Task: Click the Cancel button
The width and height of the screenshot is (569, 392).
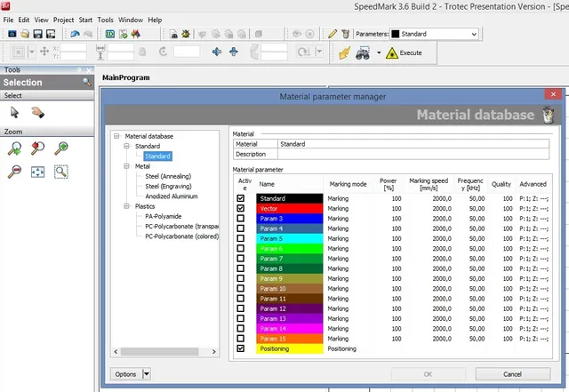Action: point(511,374)
